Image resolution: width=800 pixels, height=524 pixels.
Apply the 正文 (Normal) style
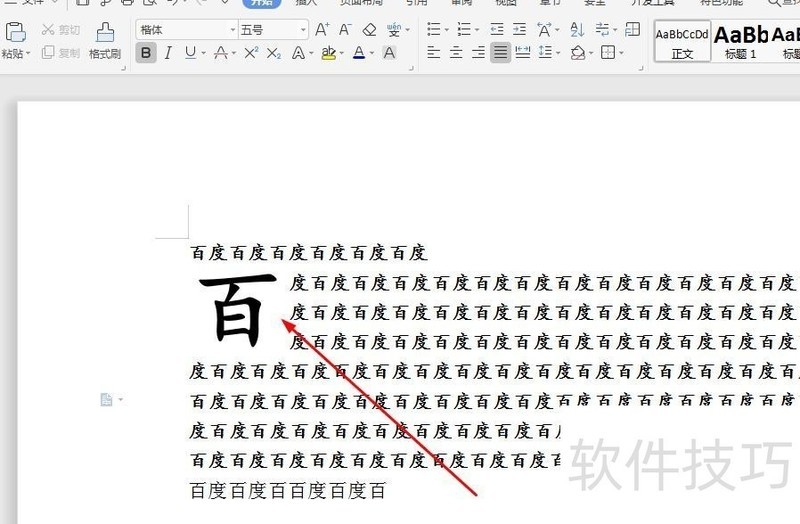pos(682,42)
